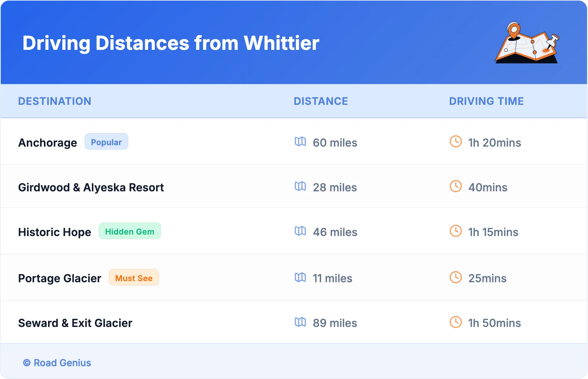
Task: Click the 1h 20mins driving time
Action: click(x=495, y=143)
